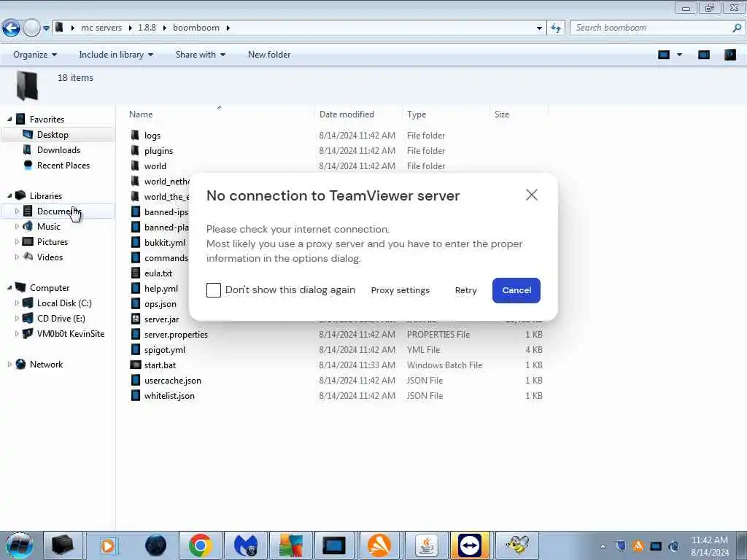The height and width of the screenshot is (560, 747).
Task: Close the TeamViewer dialog with the X
Action: (532, 195)
